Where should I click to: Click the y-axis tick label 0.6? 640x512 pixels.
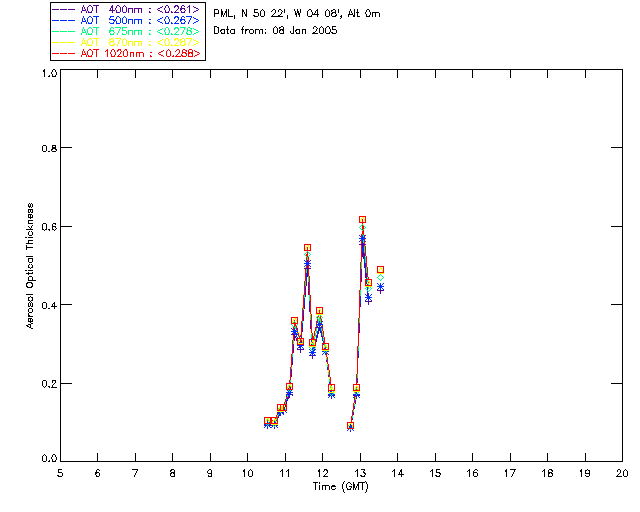click(49, 227)
